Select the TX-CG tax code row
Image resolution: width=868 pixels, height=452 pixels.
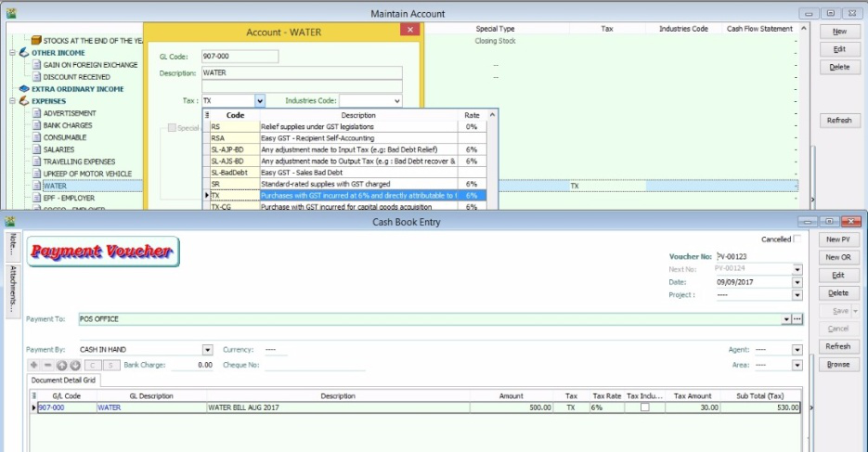tap(344, 206)
